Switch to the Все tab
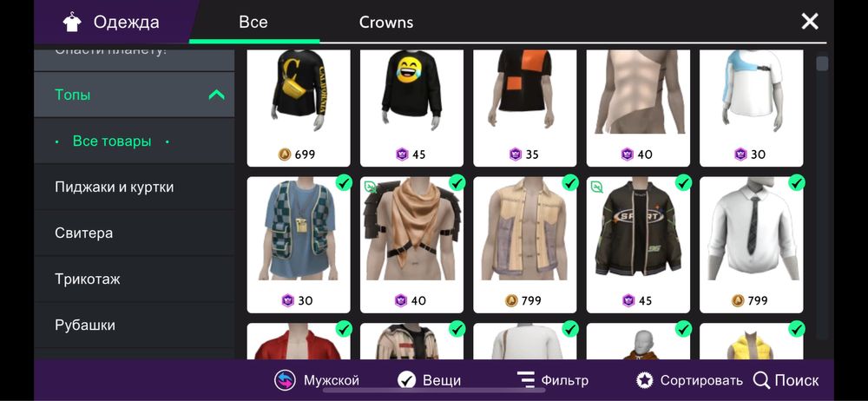This screenshot has height=401, width=868. [253, 23]
